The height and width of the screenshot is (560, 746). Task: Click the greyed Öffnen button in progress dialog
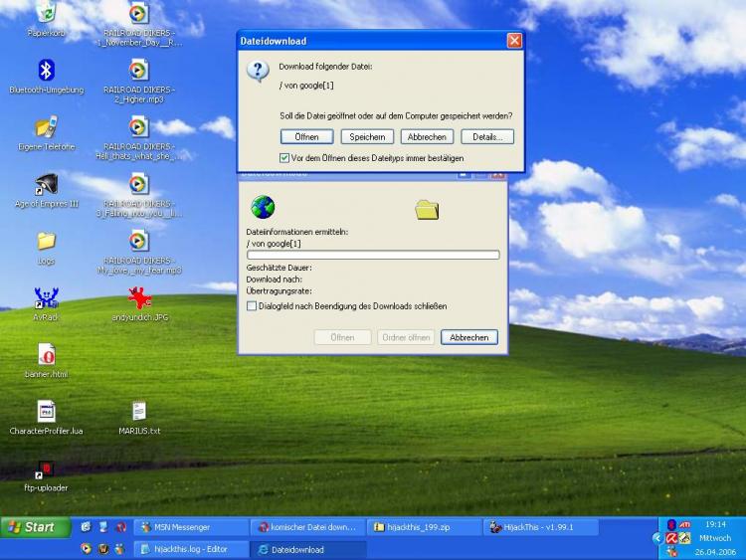pos(342,337)
